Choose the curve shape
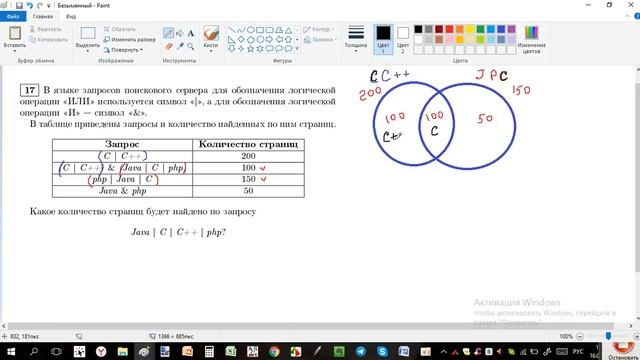Screen dimensions: 640x360 (x=241, y=30)
